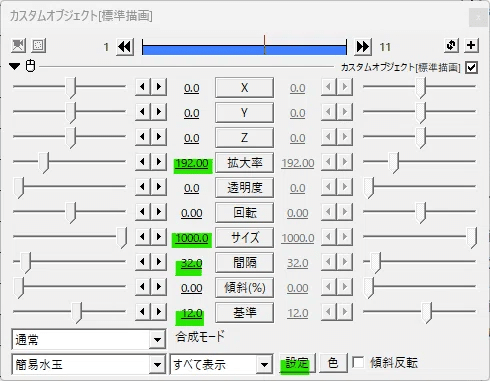
Task: Click the left サイズ value 1000.0
Action: click(x=192, y=238)
